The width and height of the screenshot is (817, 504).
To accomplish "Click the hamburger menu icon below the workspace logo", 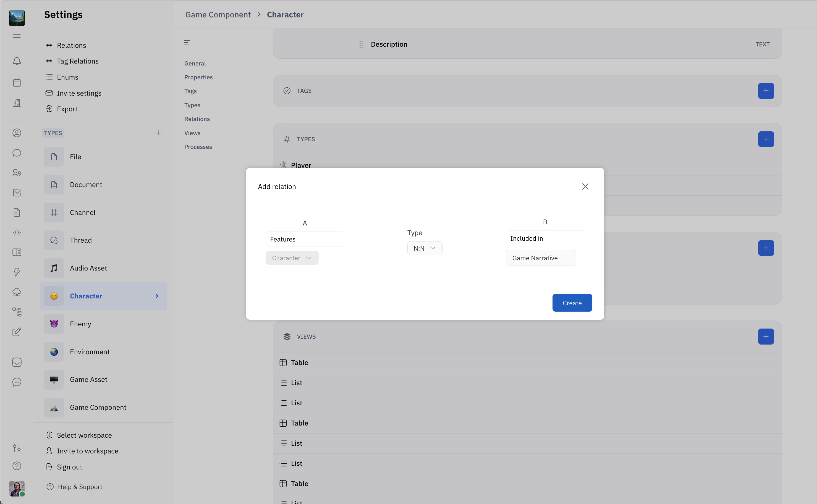I will pyautogui.click(x=17, y=36).
